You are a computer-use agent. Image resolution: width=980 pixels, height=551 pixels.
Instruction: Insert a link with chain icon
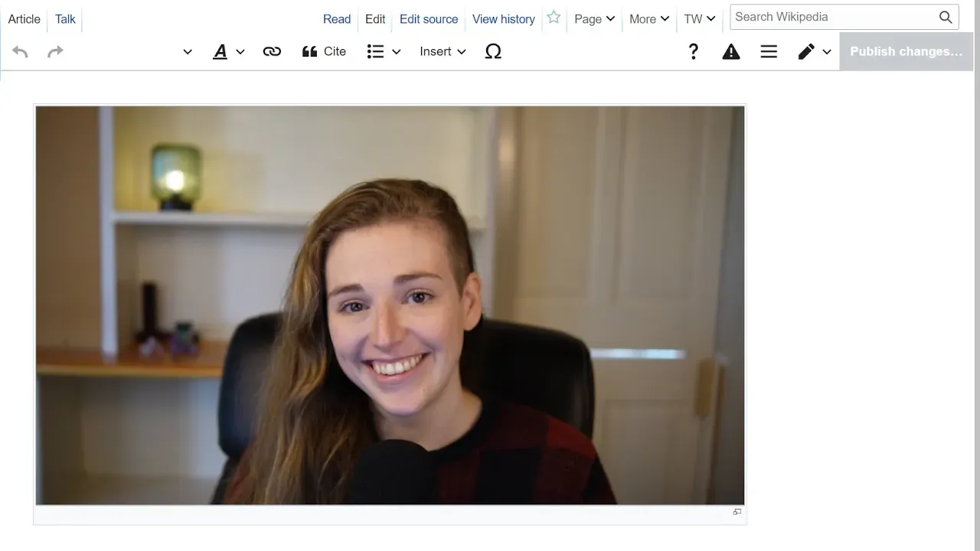pyautogui.click(x=272, y=51)
